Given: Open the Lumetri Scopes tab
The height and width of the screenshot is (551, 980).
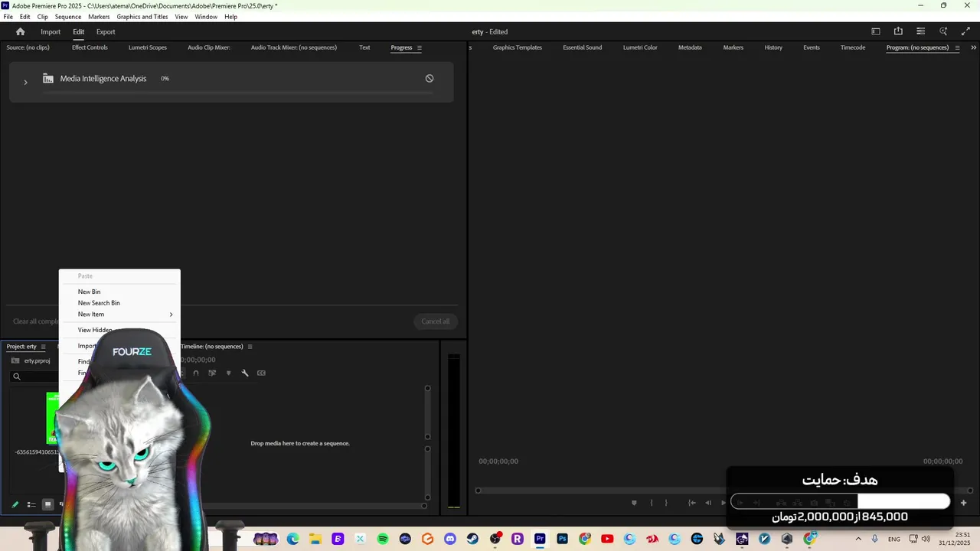Looking at the screenshot, I should coord(148,47).
